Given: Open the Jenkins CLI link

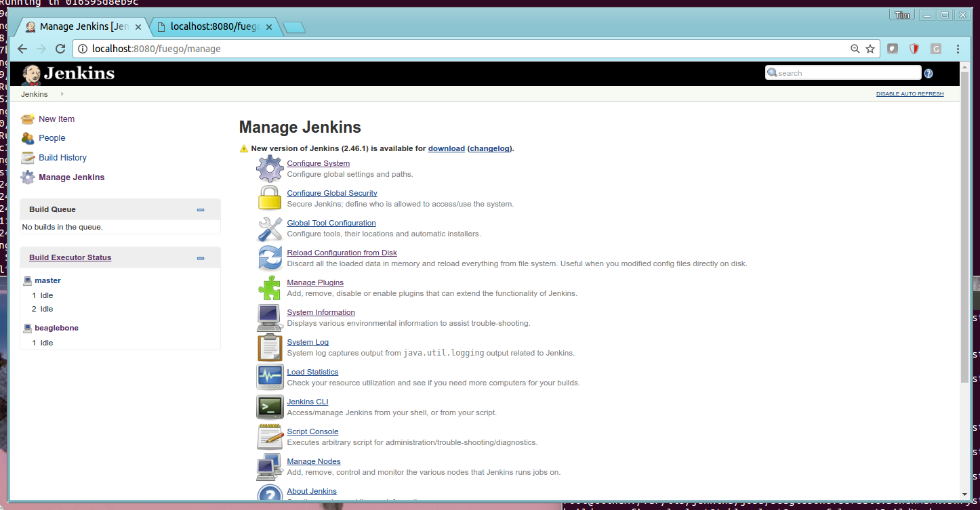Looking at the screenshot, I should pos(308,402).
